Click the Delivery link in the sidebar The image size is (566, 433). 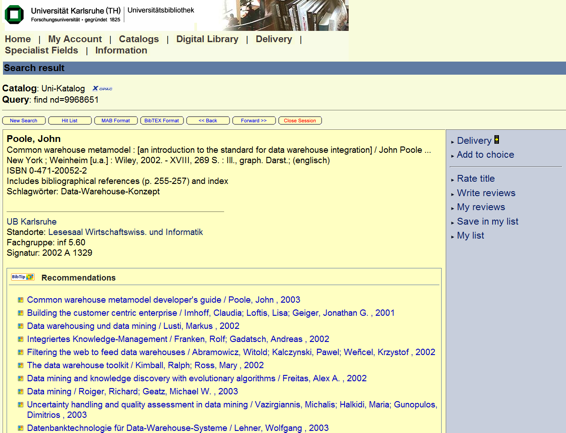474,140
